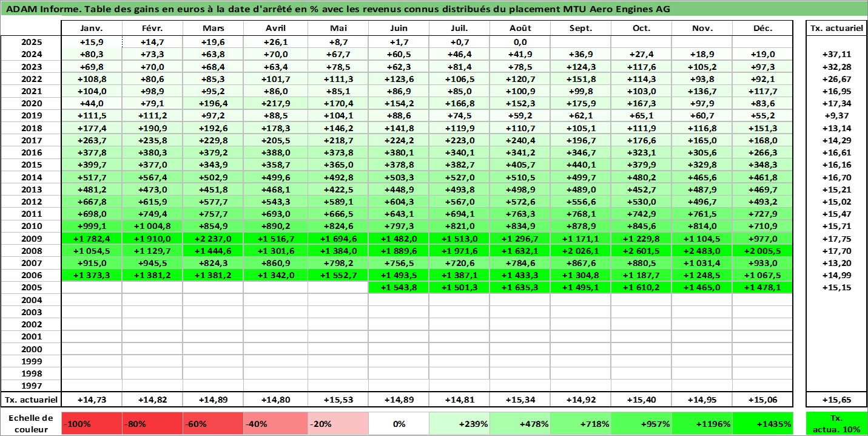Viewport: 868px width, 436px height.
Task: Click the +80,3 cell in row 2024
Action: coord(92,55)
